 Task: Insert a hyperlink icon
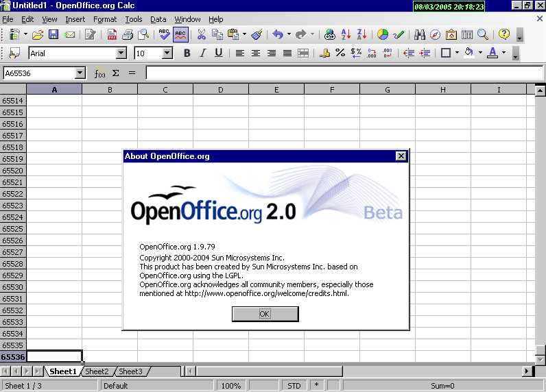tap(329, 34)
